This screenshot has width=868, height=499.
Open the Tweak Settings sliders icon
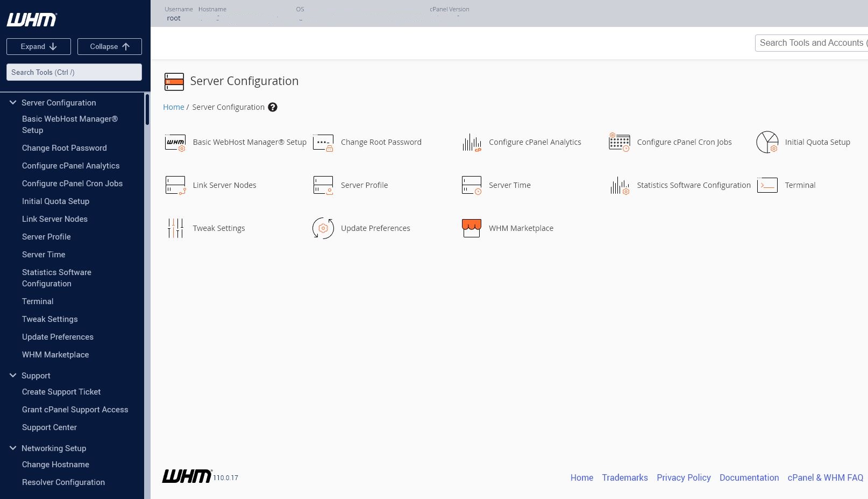175,228
